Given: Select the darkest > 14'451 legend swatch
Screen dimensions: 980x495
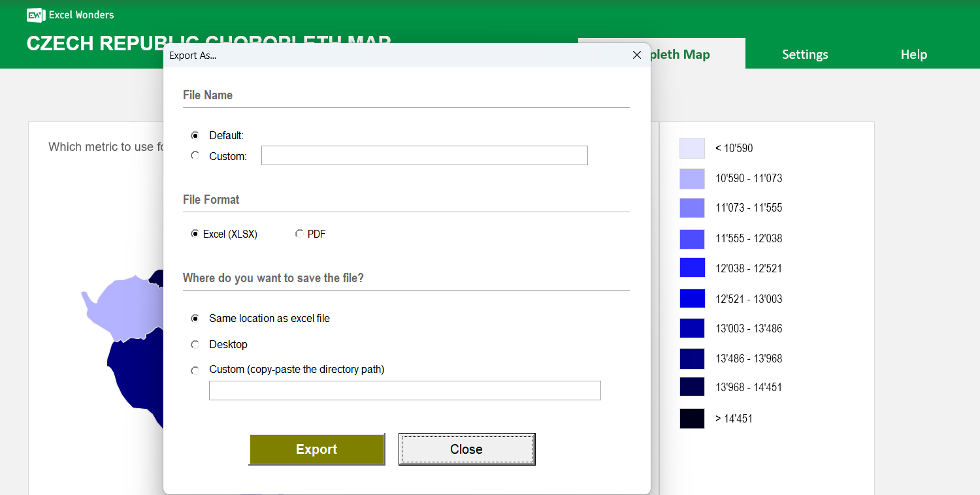Looking at the screenshot, I should point(692,419).
